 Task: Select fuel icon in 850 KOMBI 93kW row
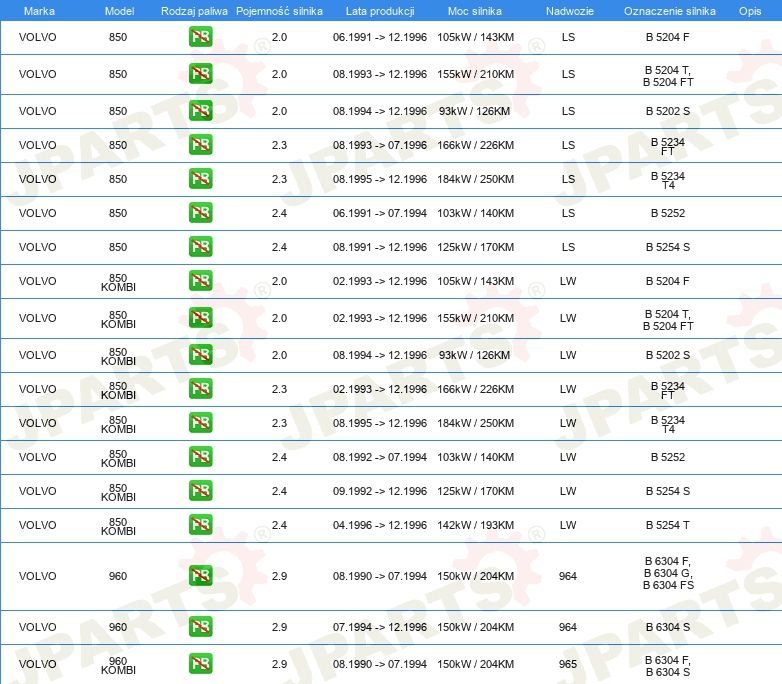[x=200, y=355]
